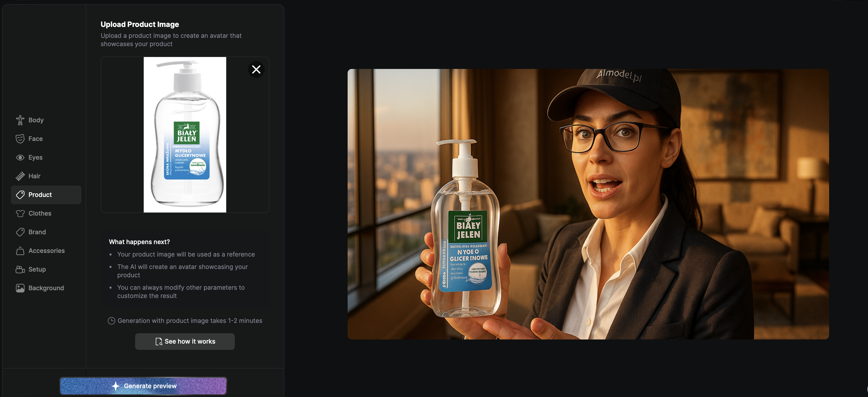Click 'The AI will create an avatar' bullet
Viewport: 868px width, 397px height.
[182, 271]
